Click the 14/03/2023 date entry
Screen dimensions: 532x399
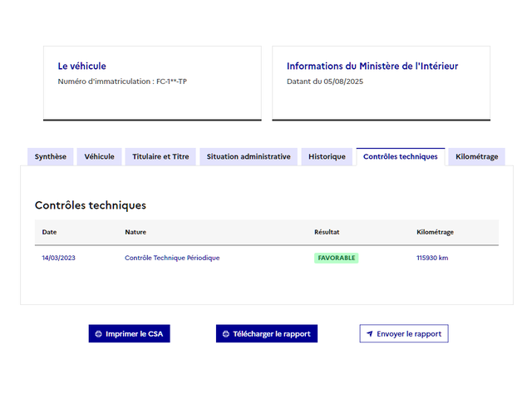click(59, 258)
